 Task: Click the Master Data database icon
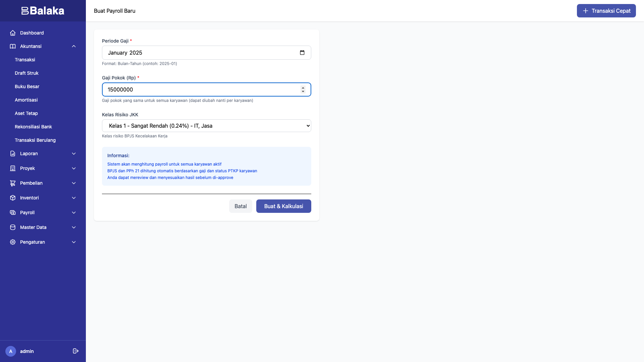pos(13,227)
